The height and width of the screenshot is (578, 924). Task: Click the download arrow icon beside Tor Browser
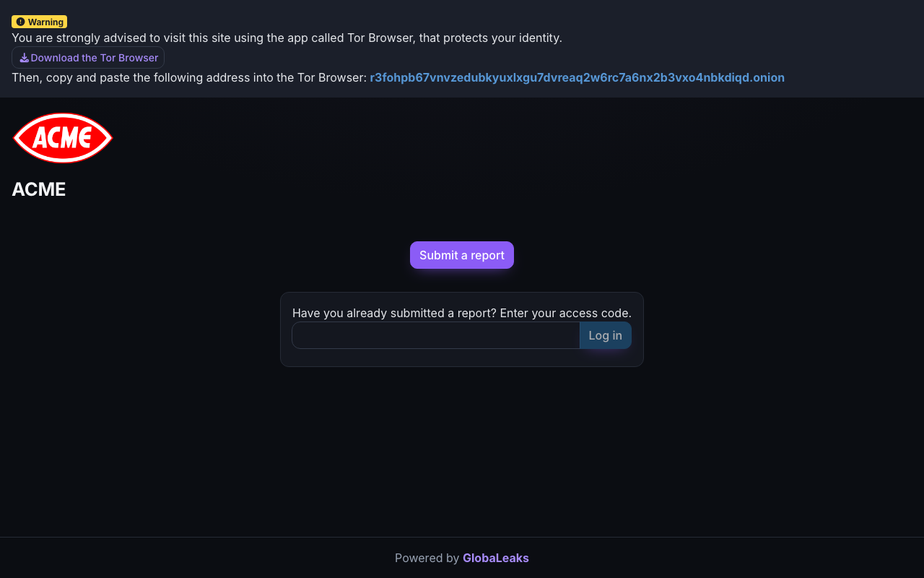(24, 58)
